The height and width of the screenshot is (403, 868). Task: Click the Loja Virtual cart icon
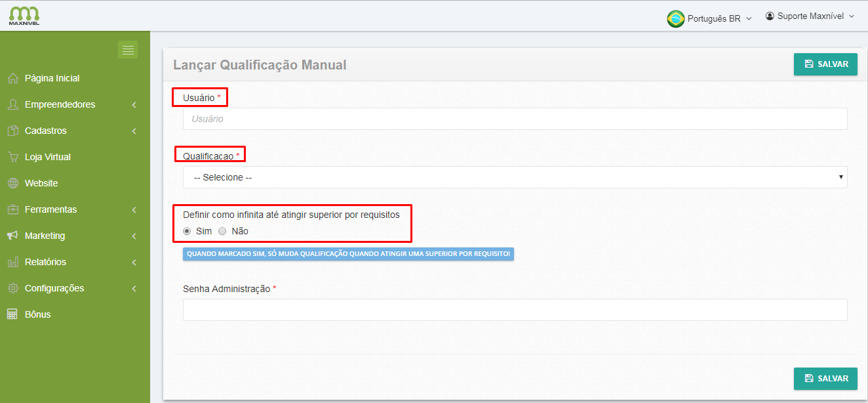pyautogui.click(x=12, y=158)
